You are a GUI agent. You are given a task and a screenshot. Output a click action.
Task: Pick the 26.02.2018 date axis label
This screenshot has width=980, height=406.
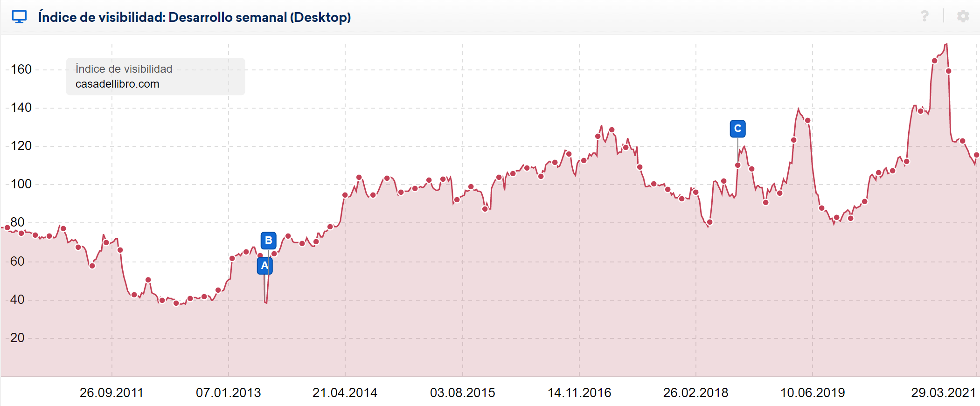pos(695,392)
